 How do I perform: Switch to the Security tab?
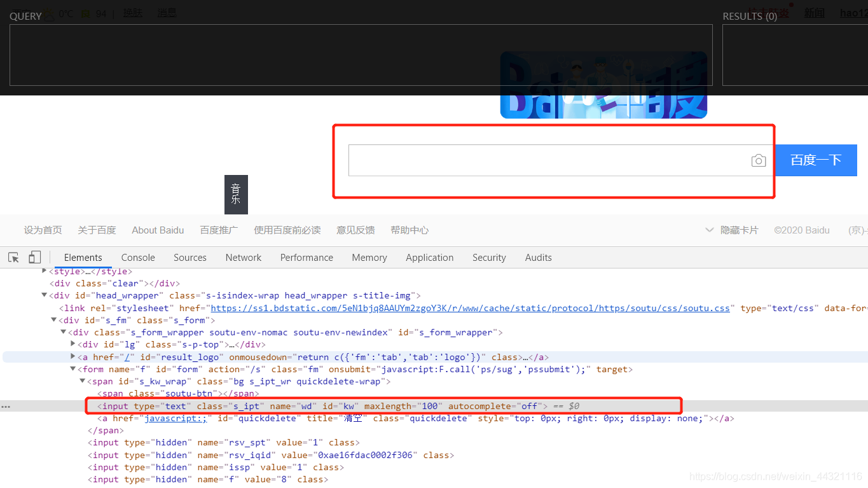click(489, 258)
